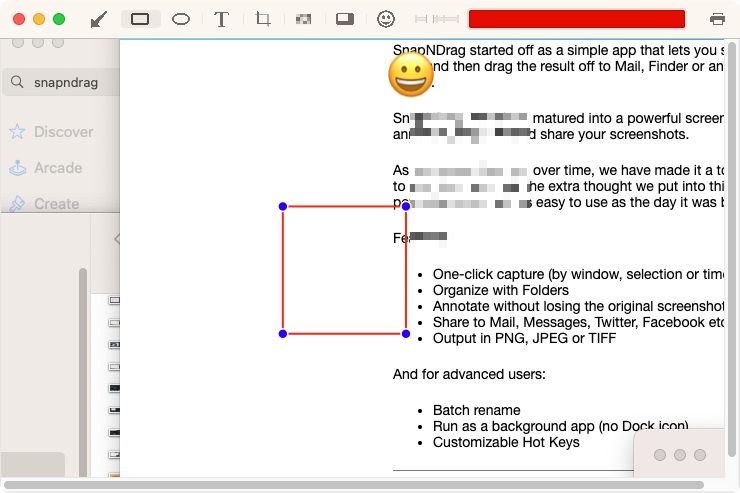740x493 pixels.
Task: Pick the longer line-width option
Action: [446, 19]
